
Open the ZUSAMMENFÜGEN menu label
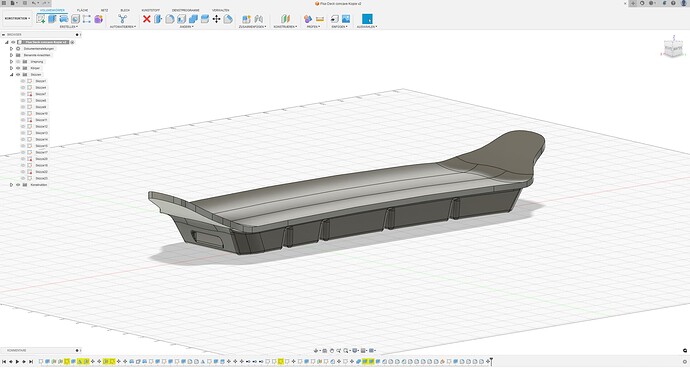pos(252,27)
